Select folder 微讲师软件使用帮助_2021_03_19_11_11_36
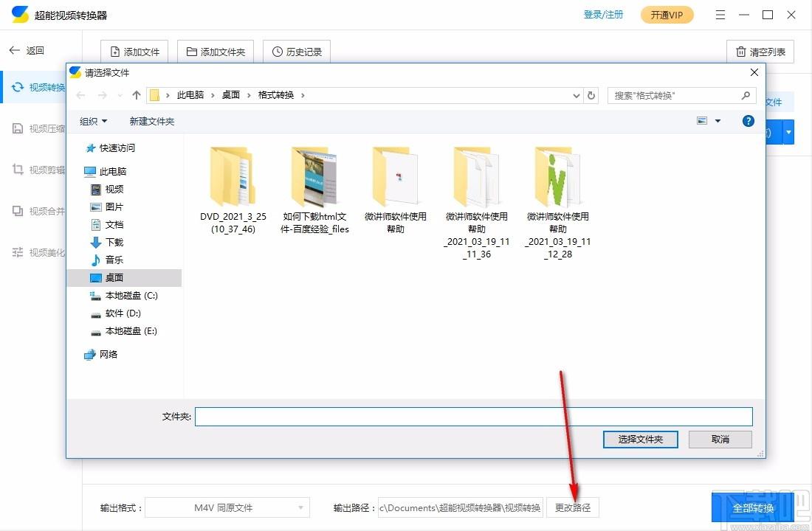 [x=476, y=202]
